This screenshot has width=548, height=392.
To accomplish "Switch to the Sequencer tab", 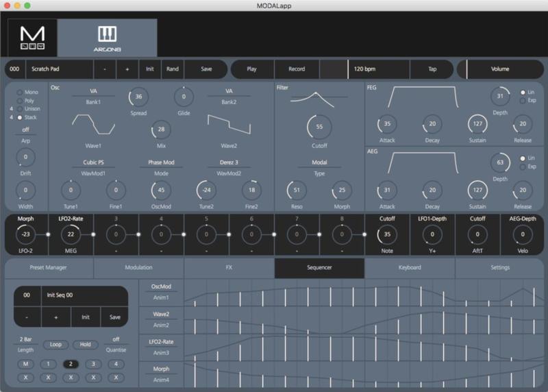I will point(319,268).
